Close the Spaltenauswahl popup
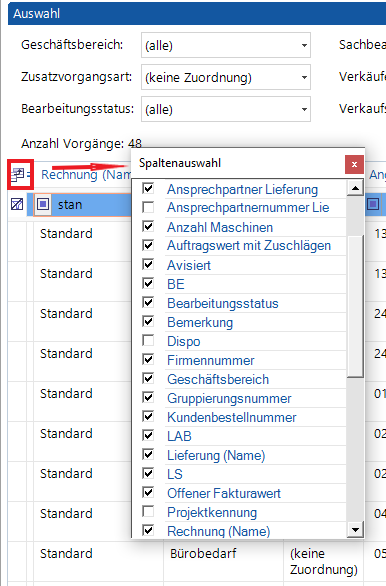 [x=354, y=164]
